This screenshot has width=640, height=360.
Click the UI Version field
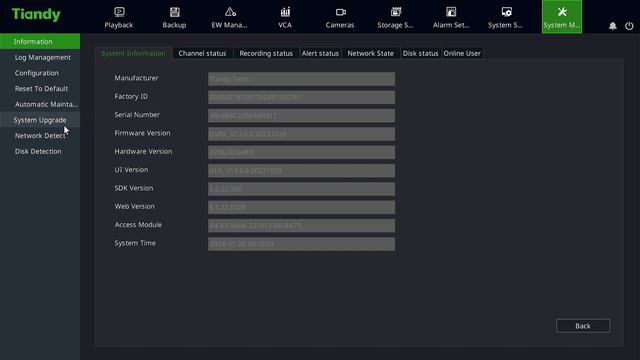[301, 171]
